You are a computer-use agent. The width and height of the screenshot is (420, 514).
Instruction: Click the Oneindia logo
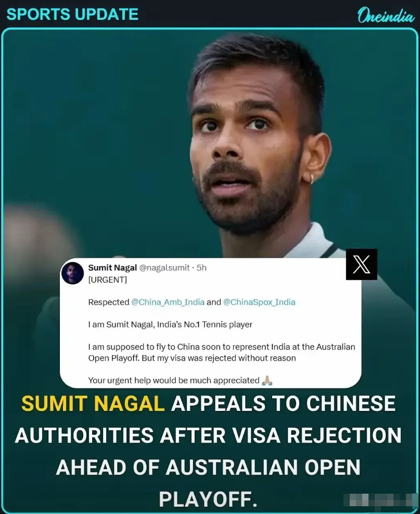(x=386, y=16)
